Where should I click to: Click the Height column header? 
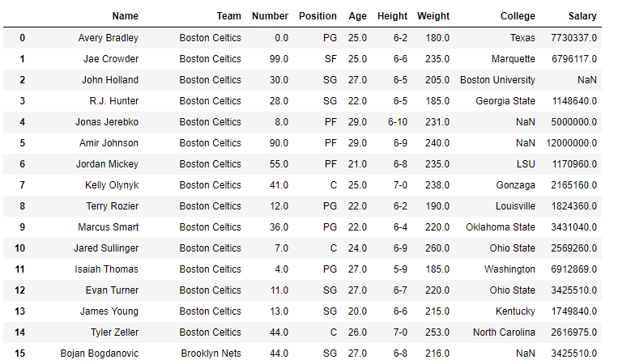392,16
